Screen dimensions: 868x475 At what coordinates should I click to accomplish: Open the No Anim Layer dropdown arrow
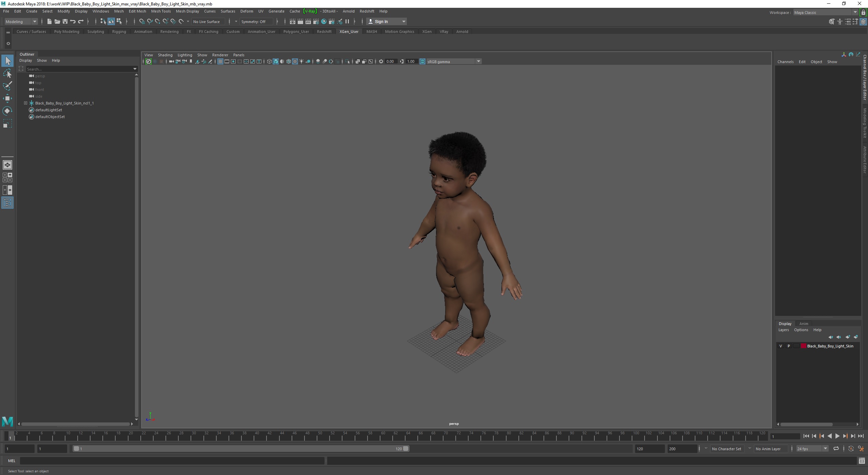[x=750, y=449]
